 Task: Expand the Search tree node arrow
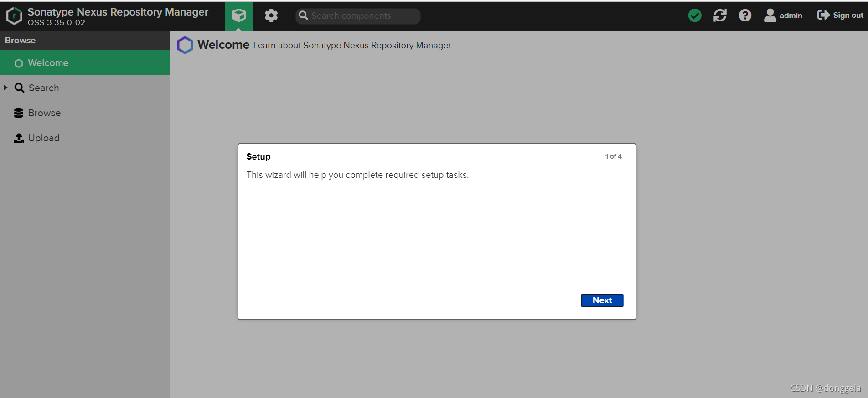click(6, 88)
